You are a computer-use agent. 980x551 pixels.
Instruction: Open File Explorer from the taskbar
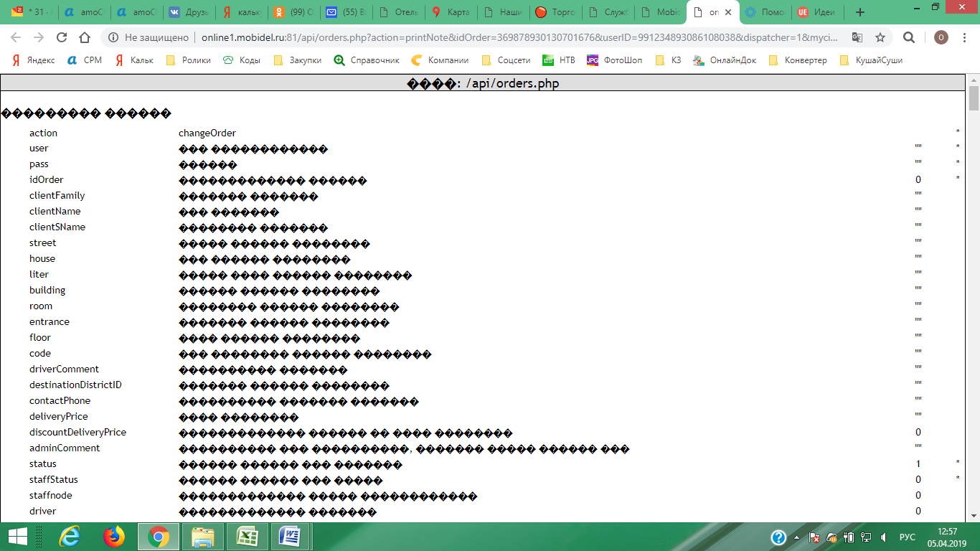(x=203, y=537)
